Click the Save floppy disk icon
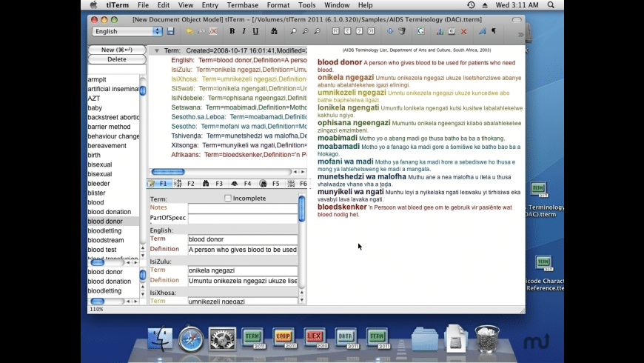This screenshot has width=644, height=363. [171, 31]
